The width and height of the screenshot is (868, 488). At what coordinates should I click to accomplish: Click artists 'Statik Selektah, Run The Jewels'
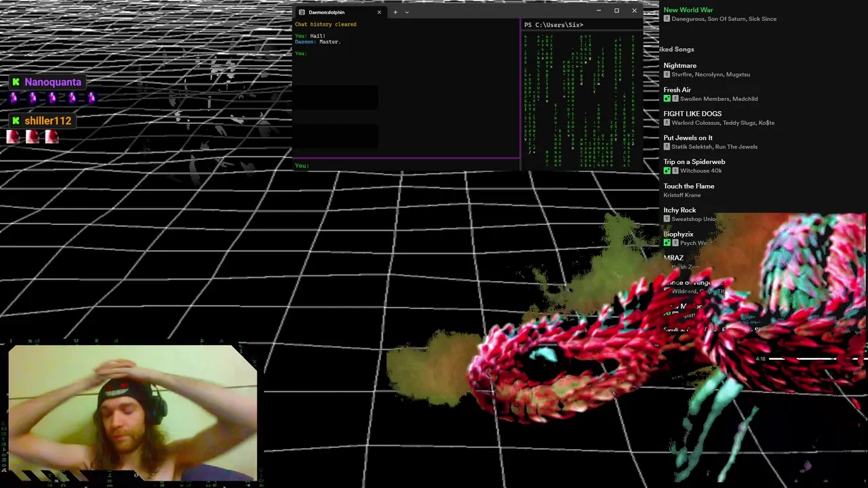(x=715, y=147)
